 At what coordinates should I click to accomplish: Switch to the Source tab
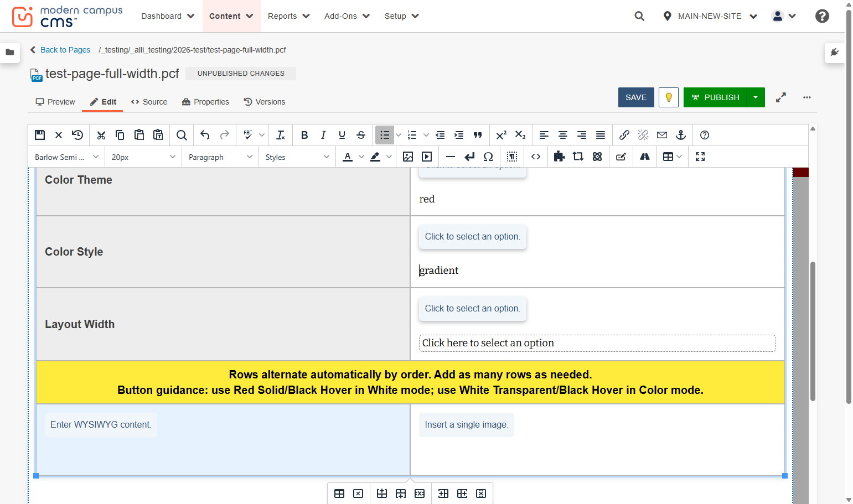(x=149, y=102)
